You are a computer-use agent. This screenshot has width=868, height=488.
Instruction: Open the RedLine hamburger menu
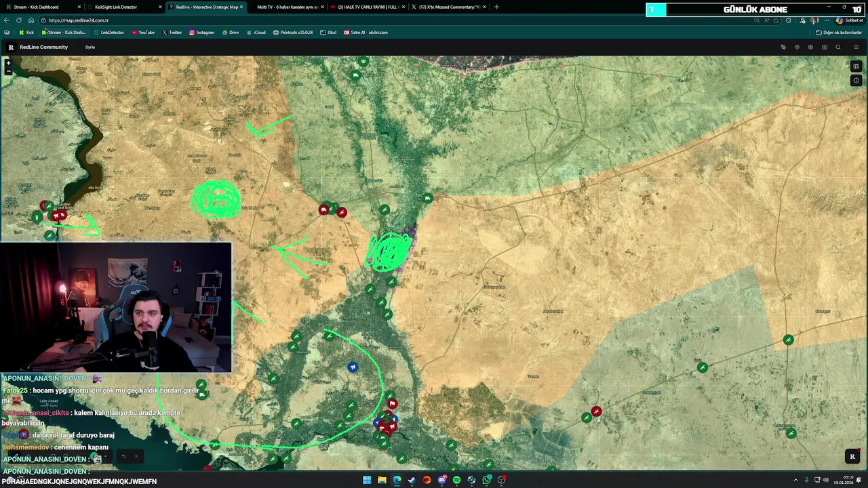click(x=856, y=47)
